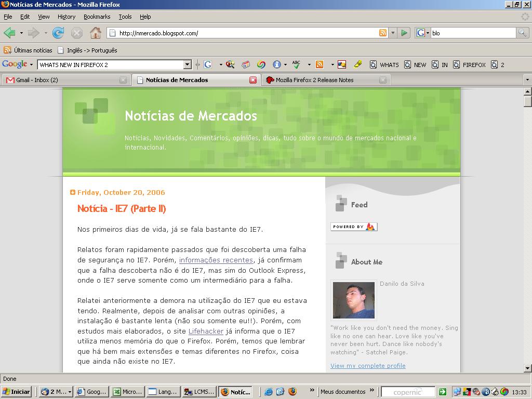
Task: Click the Google toolbar search-with-eyes icon
Action: point(230,64)
